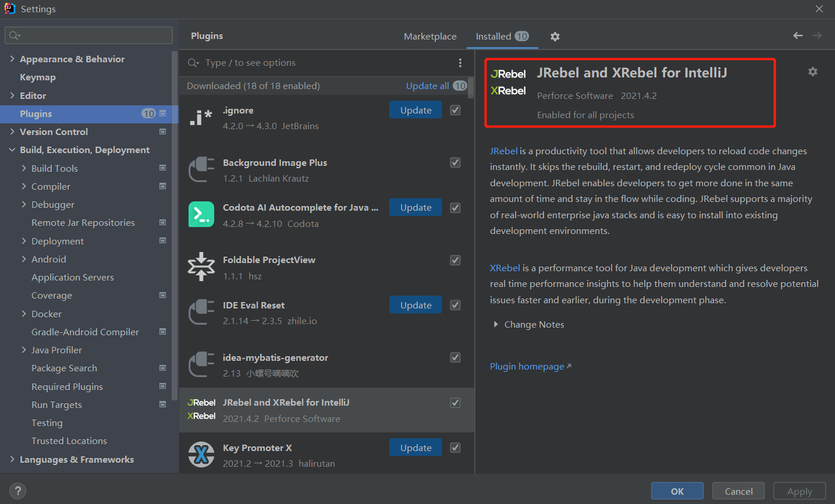The image size is (835, 504).
Task: Disable the .ignore plugin checkbox
Action: click(456, 110)
